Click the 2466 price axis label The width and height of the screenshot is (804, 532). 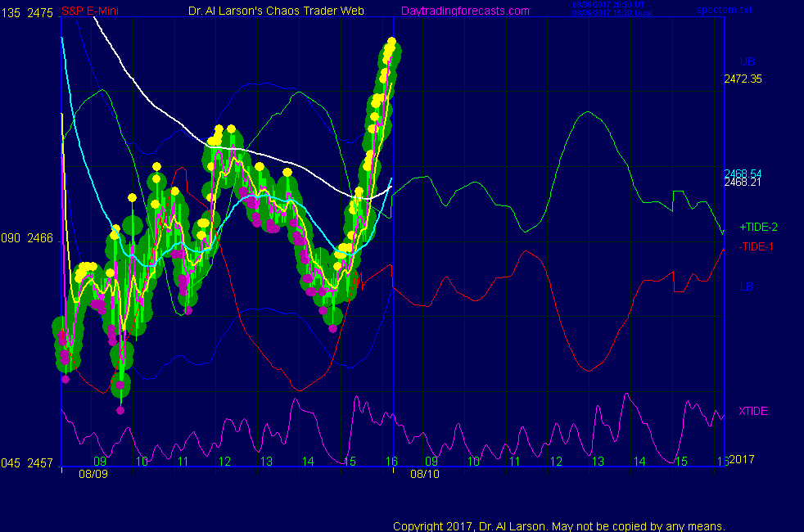click(x=40, y=238)
